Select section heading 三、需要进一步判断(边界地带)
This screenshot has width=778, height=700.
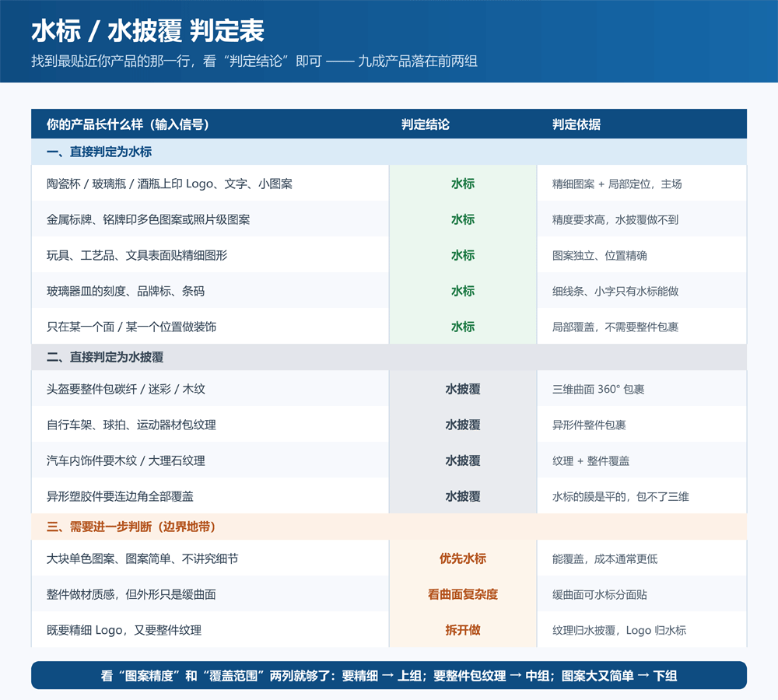[131, 527]
